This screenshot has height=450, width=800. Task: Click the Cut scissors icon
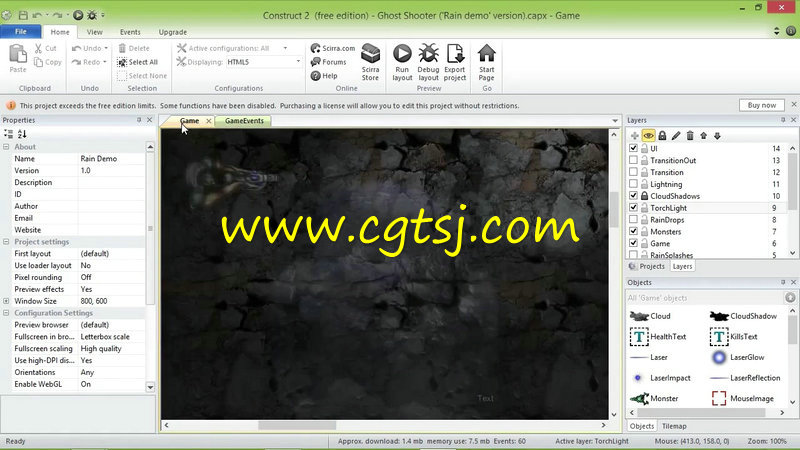click(x=39, y=48)
